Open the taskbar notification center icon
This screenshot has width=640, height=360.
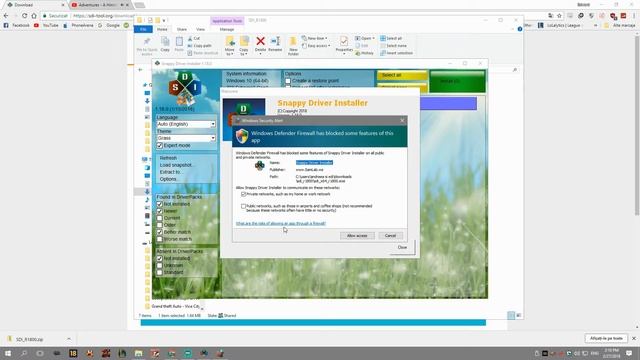click(629, 353)
